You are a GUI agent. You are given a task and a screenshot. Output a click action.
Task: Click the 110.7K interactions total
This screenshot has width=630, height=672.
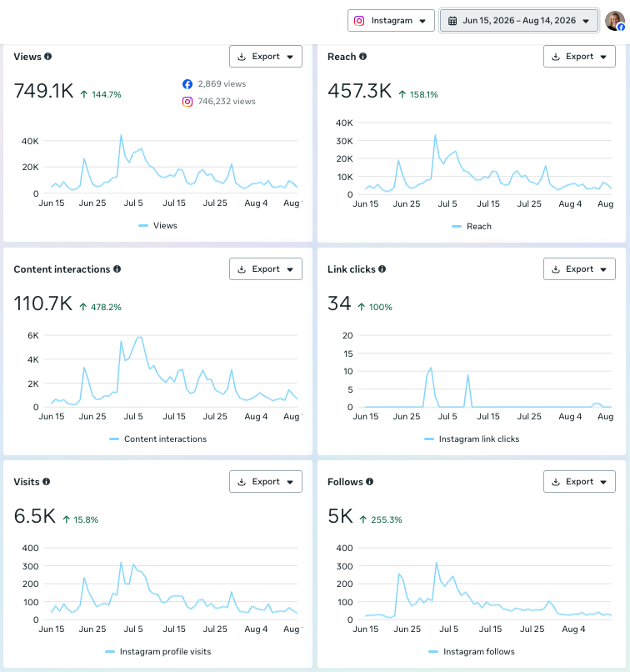(x=42, y=303)
